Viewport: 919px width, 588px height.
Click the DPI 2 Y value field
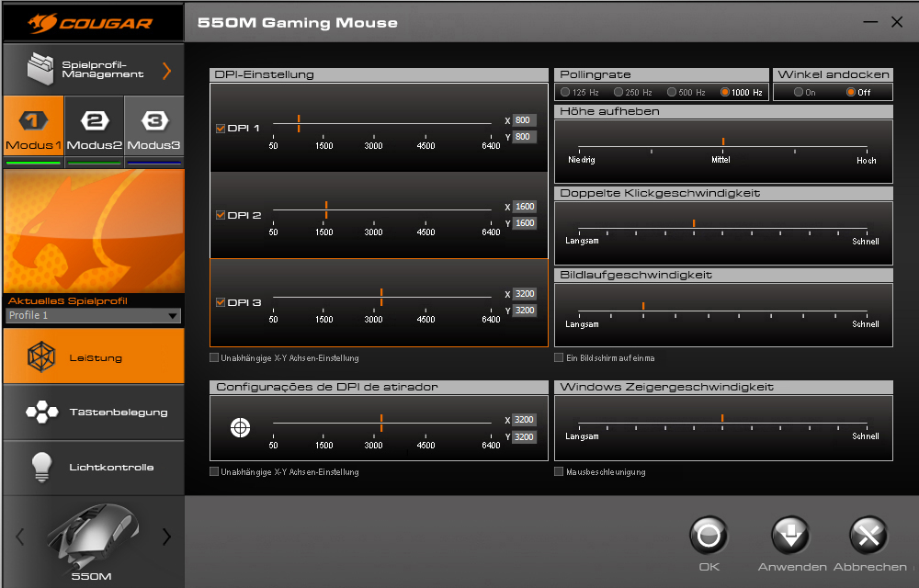[524, 223]
